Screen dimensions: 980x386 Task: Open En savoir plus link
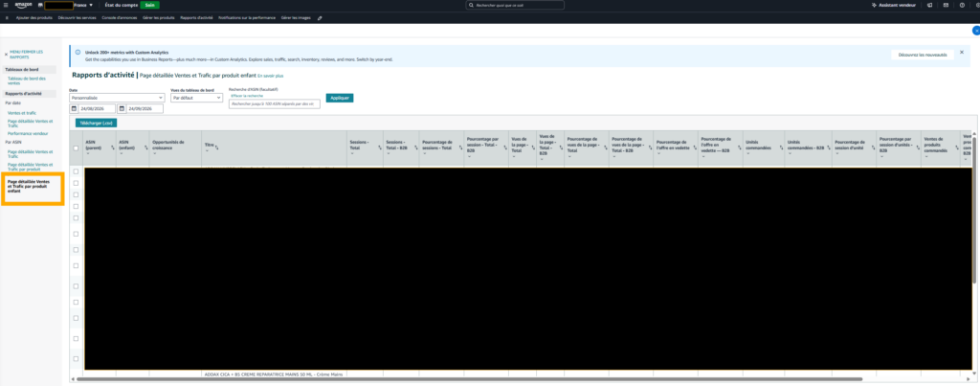[x=271, y=75]
